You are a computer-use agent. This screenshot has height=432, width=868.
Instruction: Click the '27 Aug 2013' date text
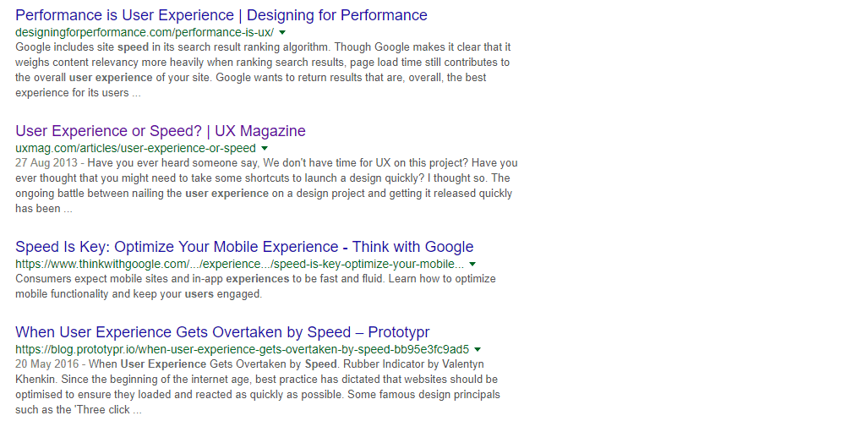46,163
